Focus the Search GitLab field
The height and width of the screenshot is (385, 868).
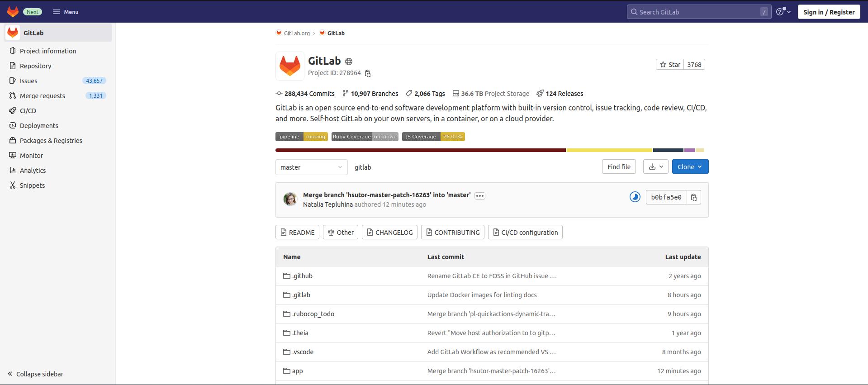(x=699, y=12)
